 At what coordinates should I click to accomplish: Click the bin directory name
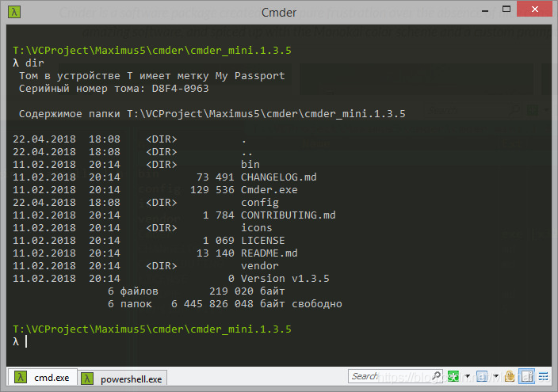pyautogui.click(x=250, y=165)
